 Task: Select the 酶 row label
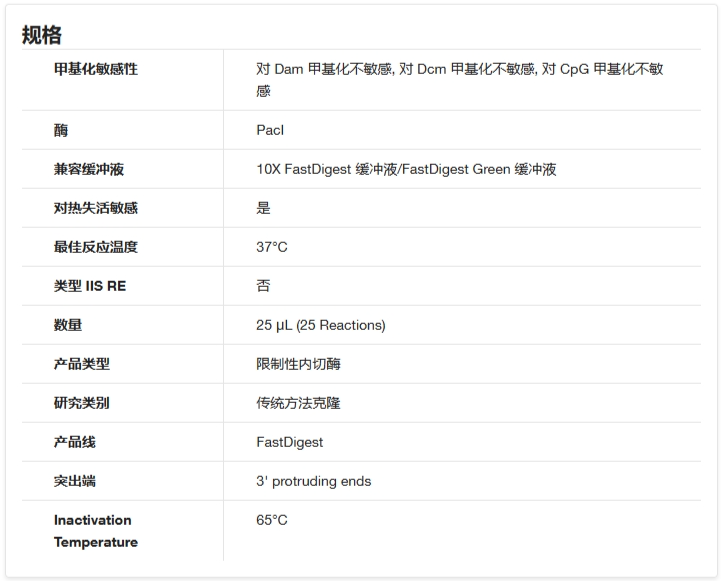tap(61, 130)
